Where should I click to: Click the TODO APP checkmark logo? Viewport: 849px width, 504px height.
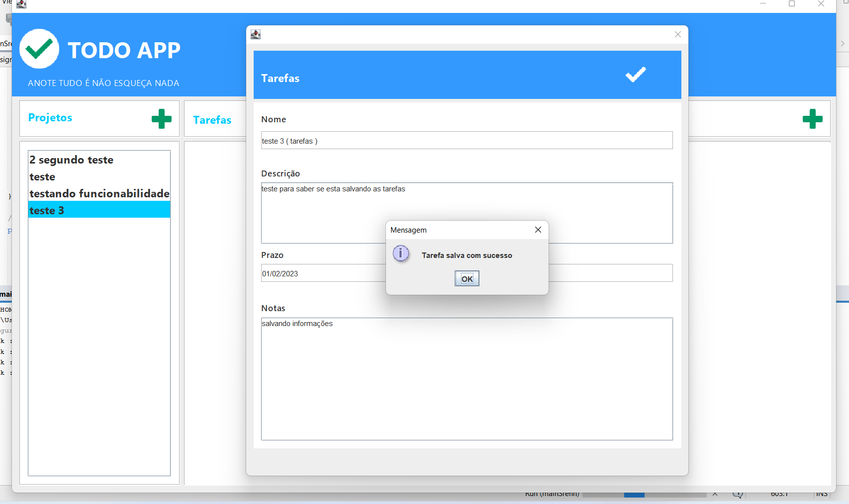(39, 49)
